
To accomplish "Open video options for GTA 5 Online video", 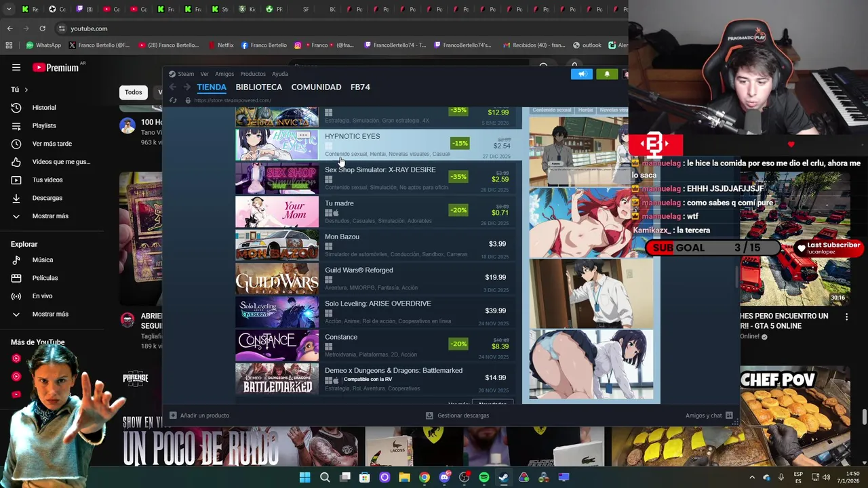I will pyautogui.click(x=846, y=317).
